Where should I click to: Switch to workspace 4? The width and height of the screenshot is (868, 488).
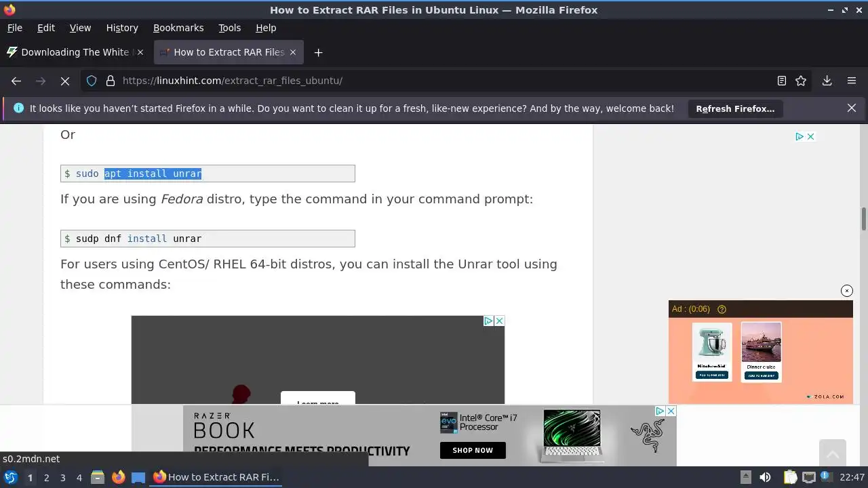point(79,478)
